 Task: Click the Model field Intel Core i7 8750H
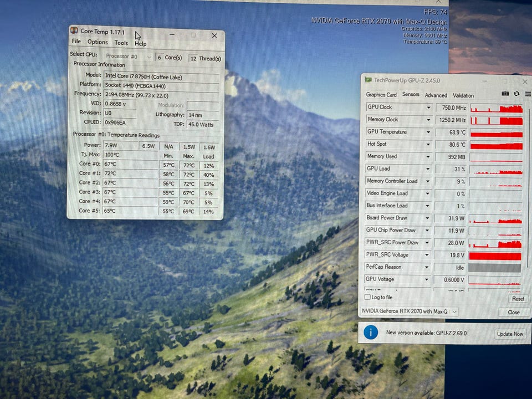[x=161, y=77]
